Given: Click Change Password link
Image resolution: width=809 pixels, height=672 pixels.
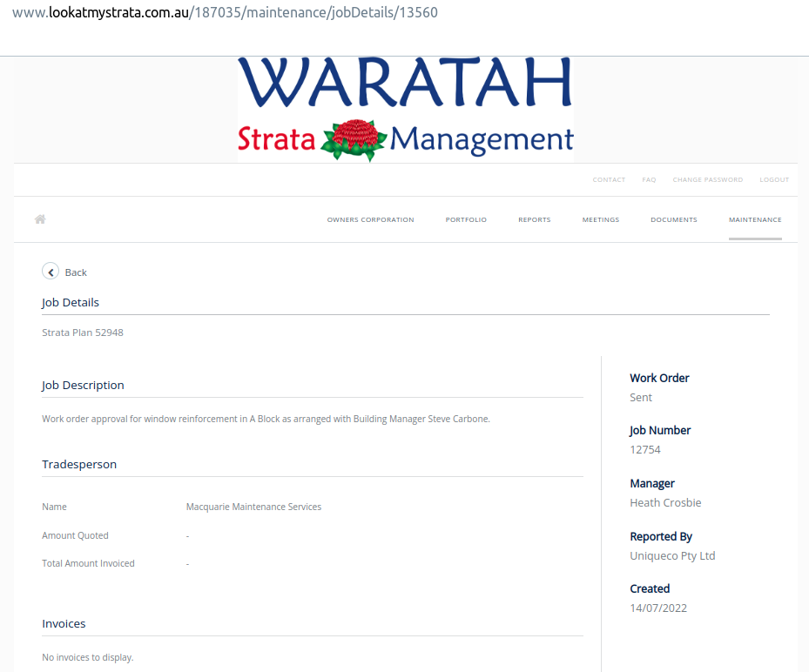Looking at the screenshot, I should 708,179.
